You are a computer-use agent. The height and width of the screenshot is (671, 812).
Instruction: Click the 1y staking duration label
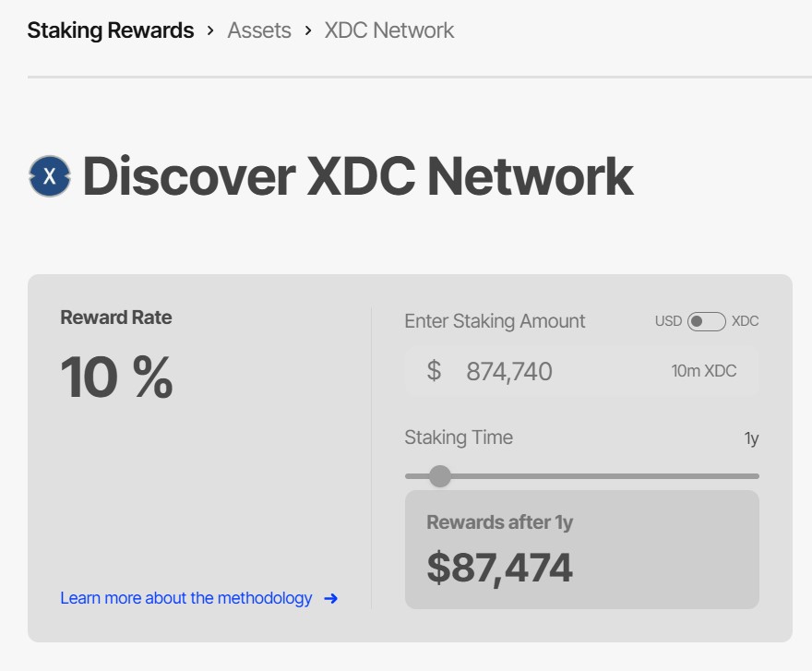point(751,438)
